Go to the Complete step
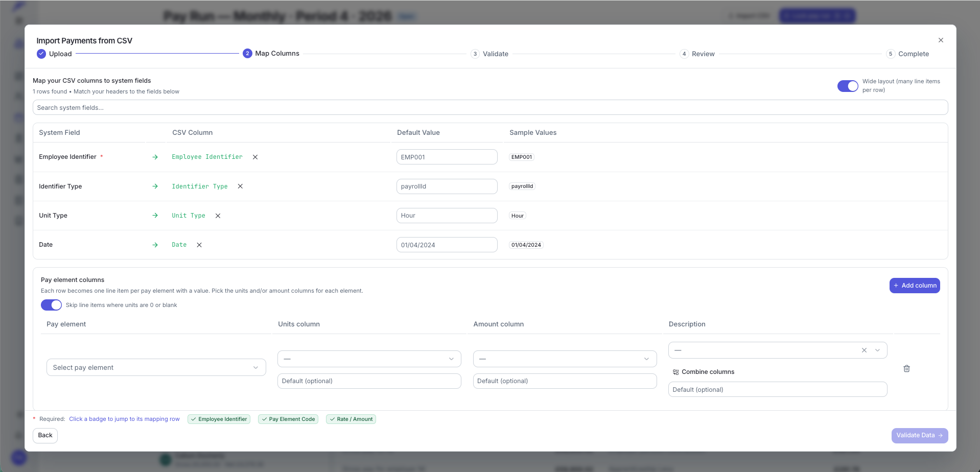 pos(907,54)
